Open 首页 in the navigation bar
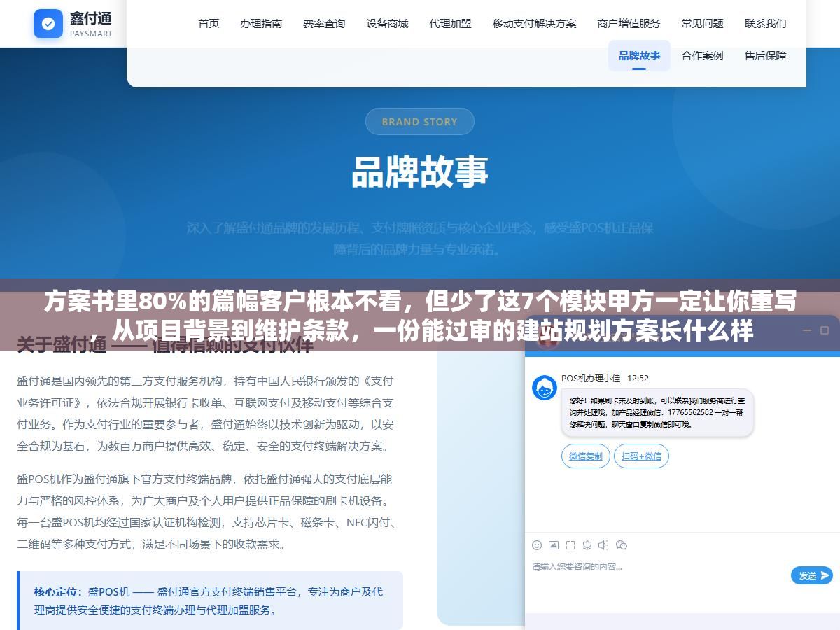 [209, 24]
